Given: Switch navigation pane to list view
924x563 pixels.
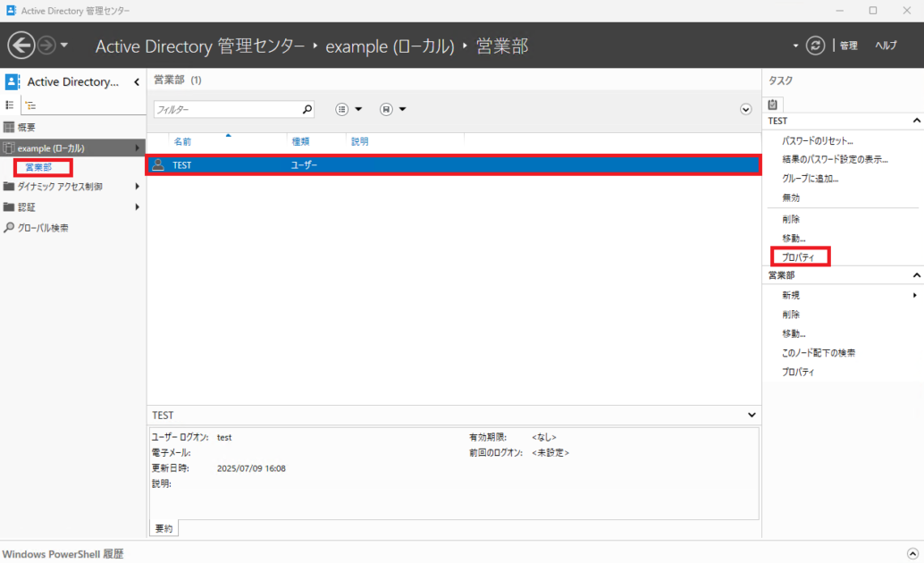Looking at the screenshot, I should (x=10, y=105).
